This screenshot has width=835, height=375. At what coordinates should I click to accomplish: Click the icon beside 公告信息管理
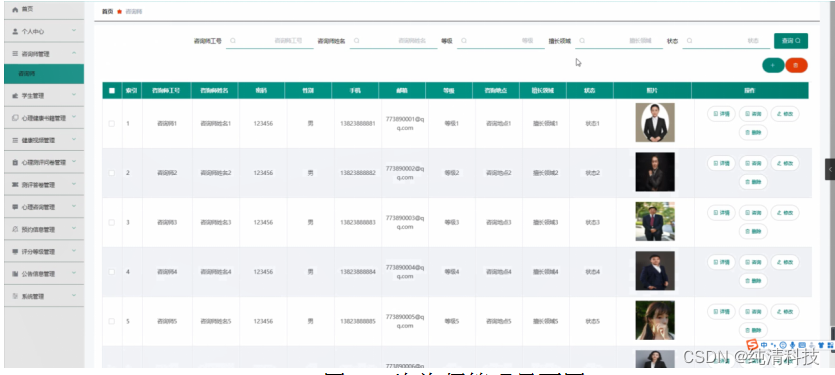[x=15, y=274]
